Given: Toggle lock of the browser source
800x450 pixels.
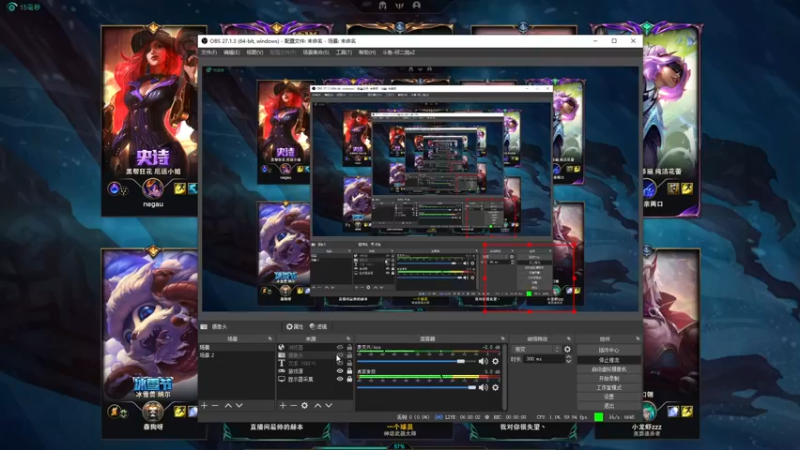Looking at the screenshot, I should click(349, 347).
